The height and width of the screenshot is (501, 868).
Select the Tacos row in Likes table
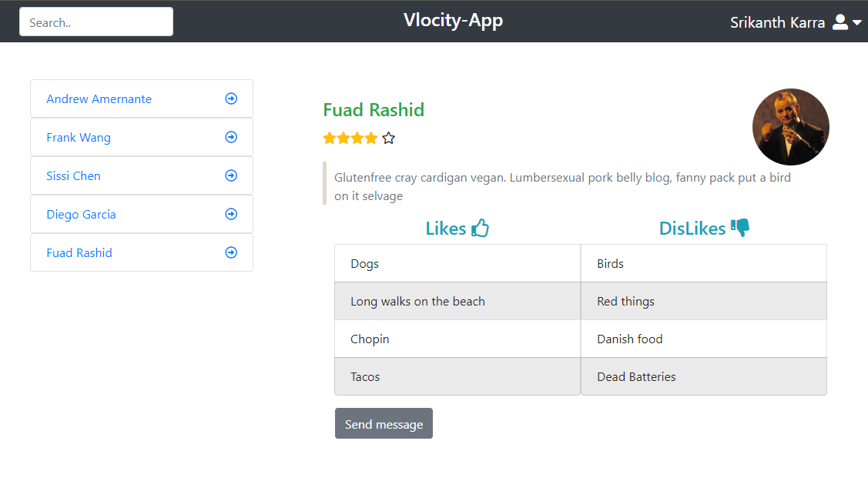pos(457,376)
